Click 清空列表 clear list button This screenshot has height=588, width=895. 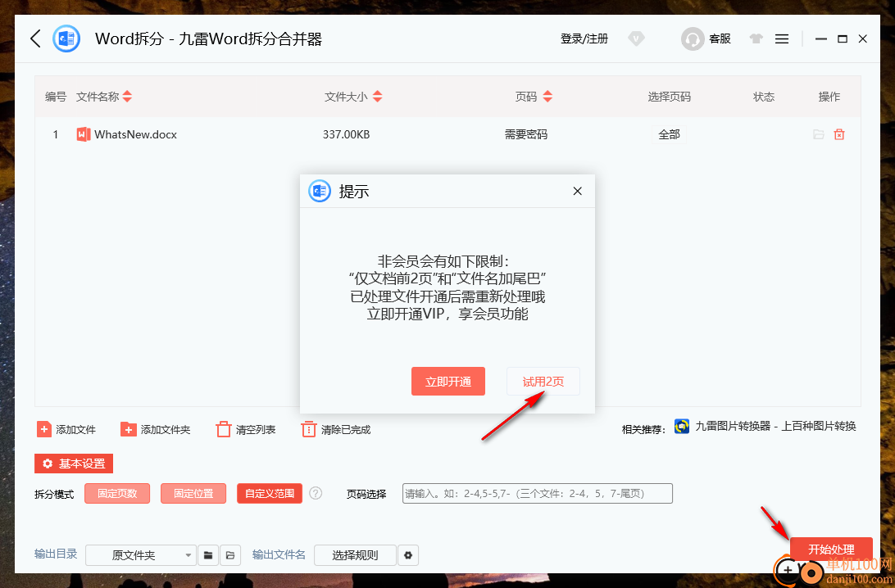click(246, 429)
